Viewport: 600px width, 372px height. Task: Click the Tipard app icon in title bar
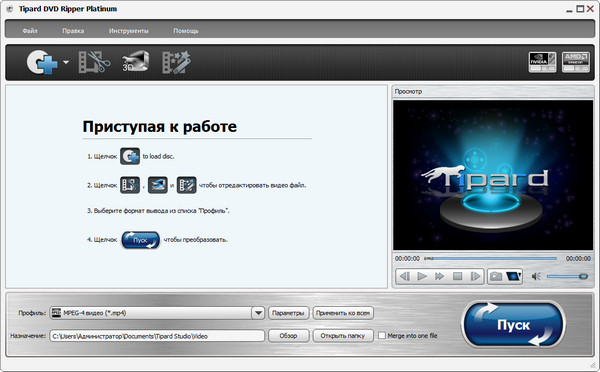[x=9, y=9]
